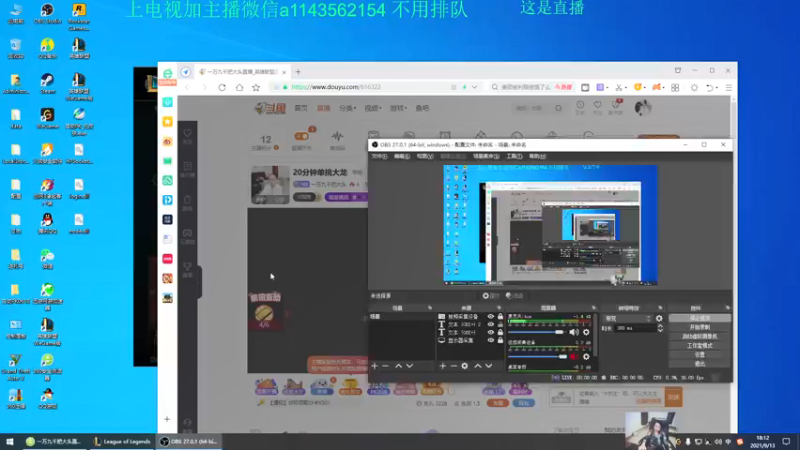
Task: Open settings gear for second mixer channel
Action: [586, 357]
